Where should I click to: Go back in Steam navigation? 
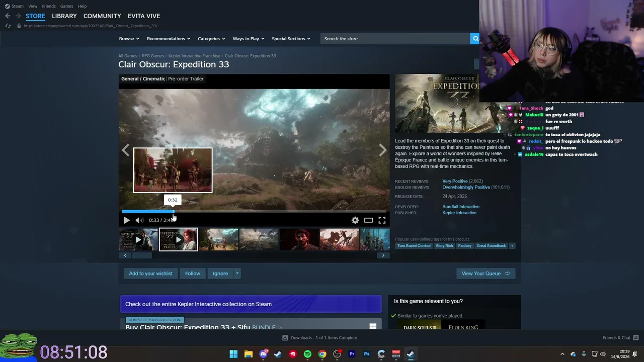point(8,16)
